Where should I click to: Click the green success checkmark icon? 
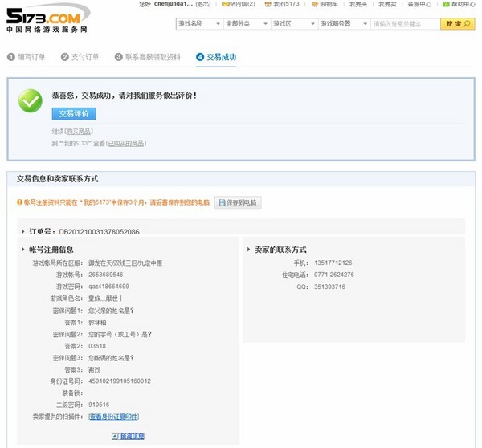pyautogui.click(x=31, y=100)
